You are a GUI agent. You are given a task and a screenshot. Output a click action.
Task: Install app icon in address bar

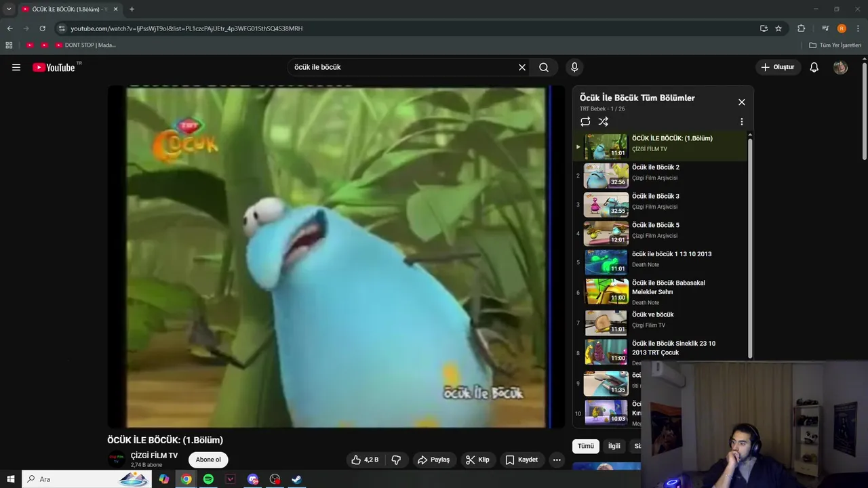(764, 28)
